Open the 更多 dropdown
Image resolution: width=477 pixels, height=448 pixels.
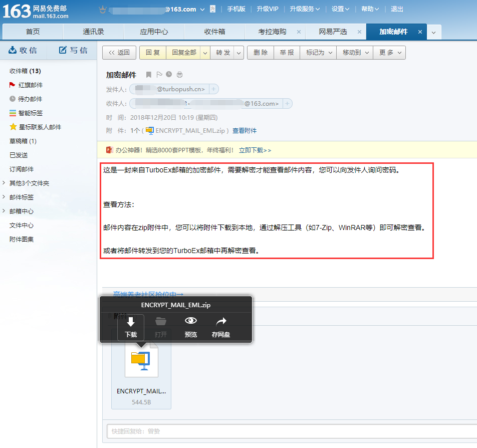(389, 53)
